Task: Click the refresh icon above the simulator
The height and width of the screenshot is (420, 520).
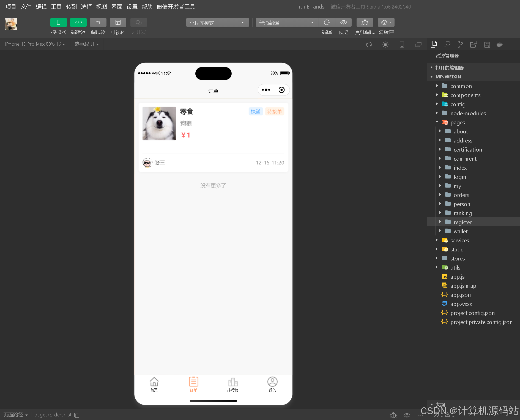Action: 369,44
